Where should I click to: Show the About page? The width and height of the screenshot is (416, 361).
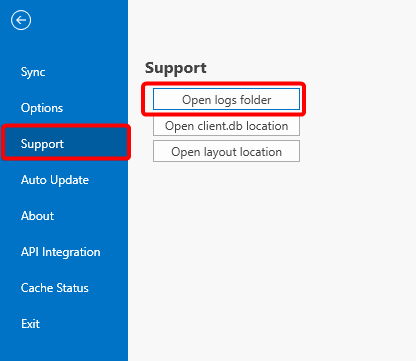(64, 216)
